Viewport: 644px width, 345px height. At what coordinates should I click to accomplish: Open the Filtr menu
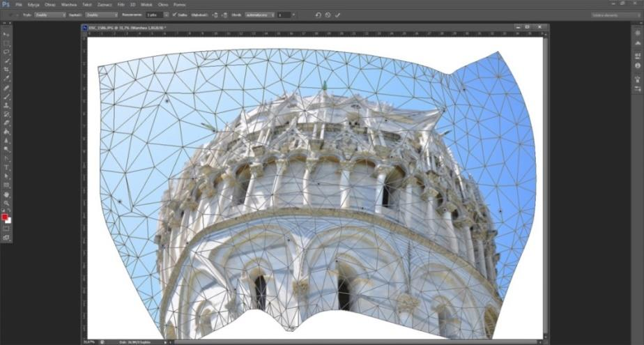tap(121, 4)
